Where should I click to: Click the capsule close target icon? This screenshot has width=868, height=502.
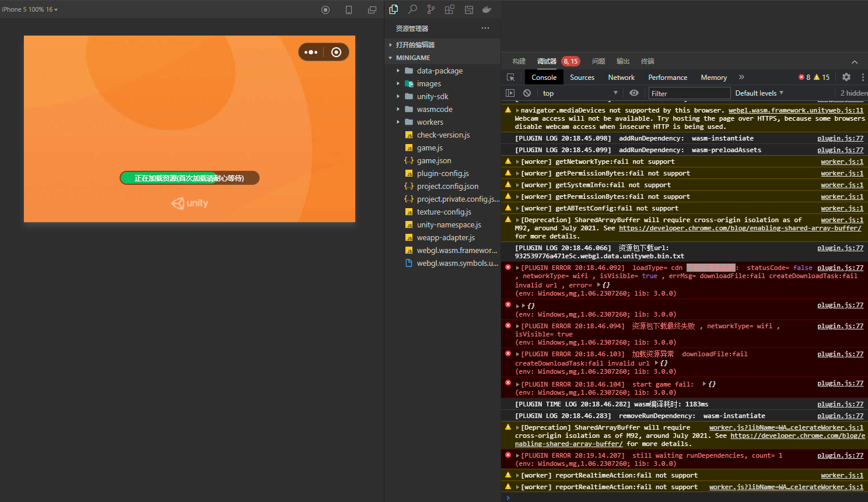pos(336,52)
